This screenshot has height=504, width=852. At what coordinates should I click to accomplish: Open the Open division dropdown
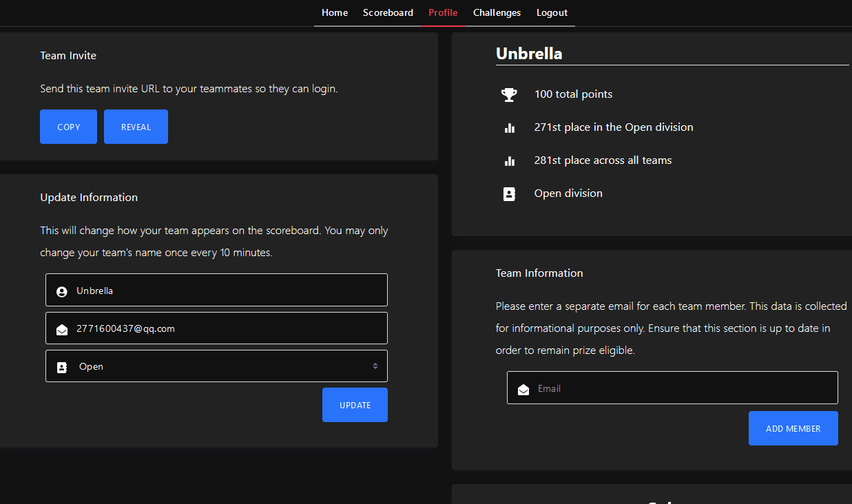216,366
